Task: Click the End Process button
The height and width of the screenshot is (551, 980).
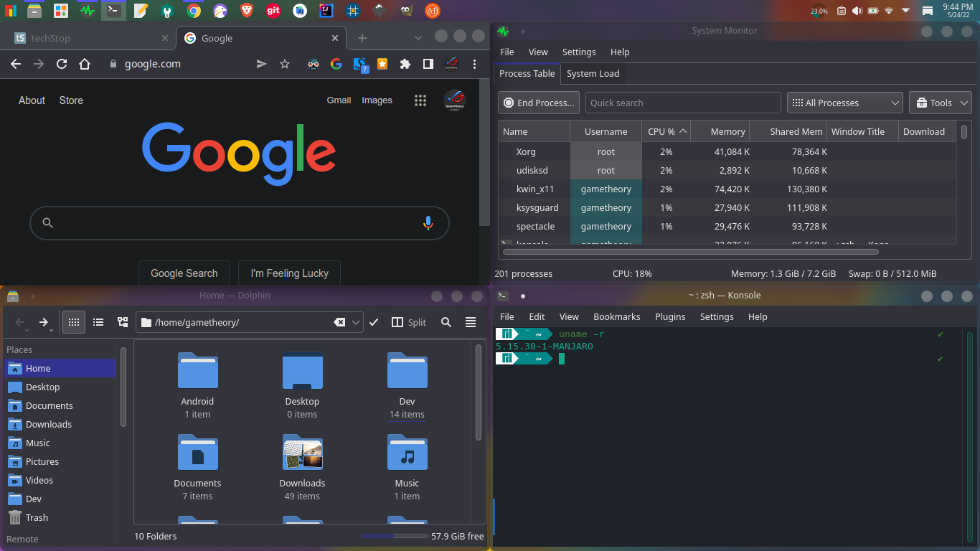Action: 539,103
